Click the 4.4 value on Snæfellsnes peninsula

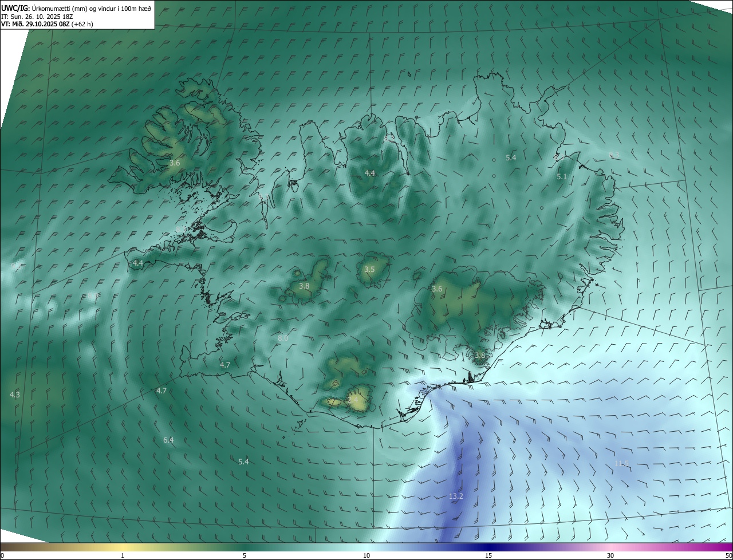tap(138, 263)
